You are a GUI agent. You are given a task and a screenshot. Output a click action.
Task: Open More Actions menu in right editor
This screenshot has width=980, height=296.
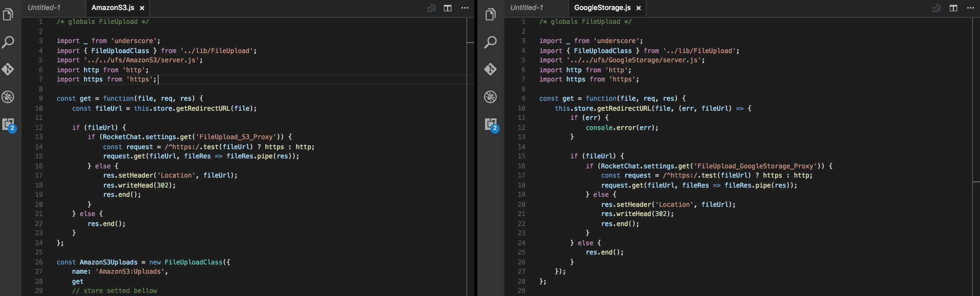pyautogui.click(x=971, y=8)
